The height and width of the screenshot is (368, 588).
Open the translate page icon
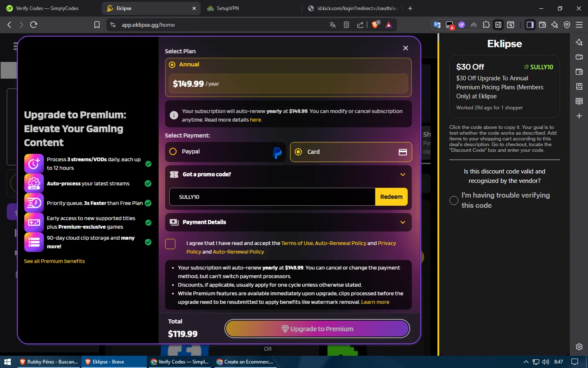332,25
